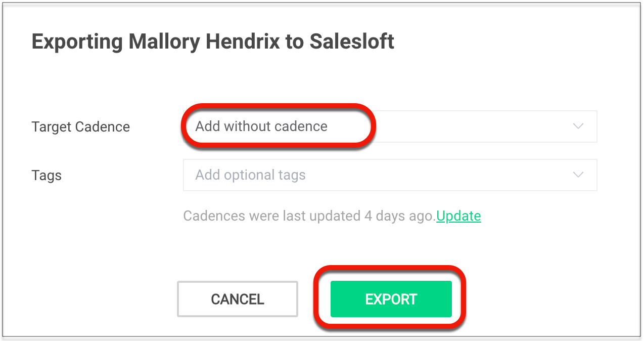This screenshot has width=644, height=341.
Task: Click the 'Target Cadence' field label
Action: [81, 126]
